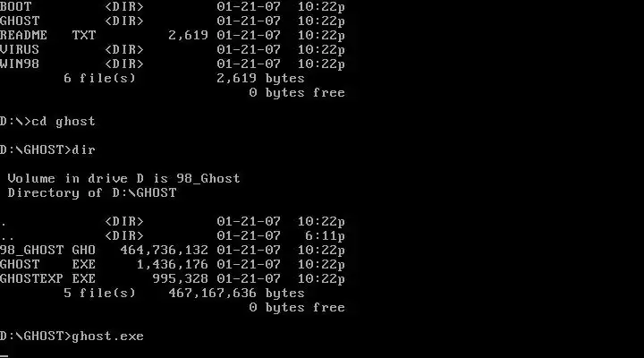Click the '5 file(s)' summary text

[99, 293]
